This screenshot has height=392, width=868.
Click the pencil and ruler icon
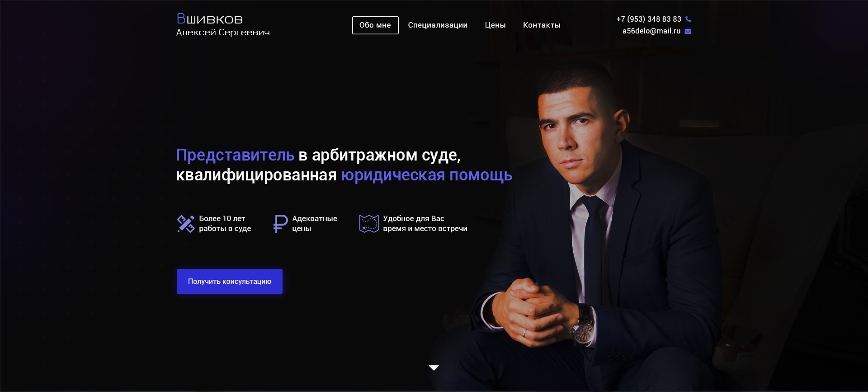coord(185,224)
